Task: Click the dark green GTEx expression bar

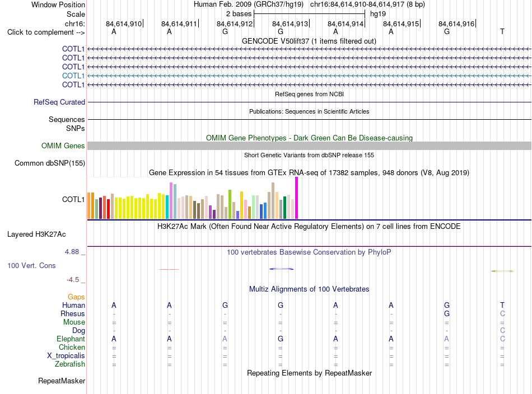Action: click(284, 208)
